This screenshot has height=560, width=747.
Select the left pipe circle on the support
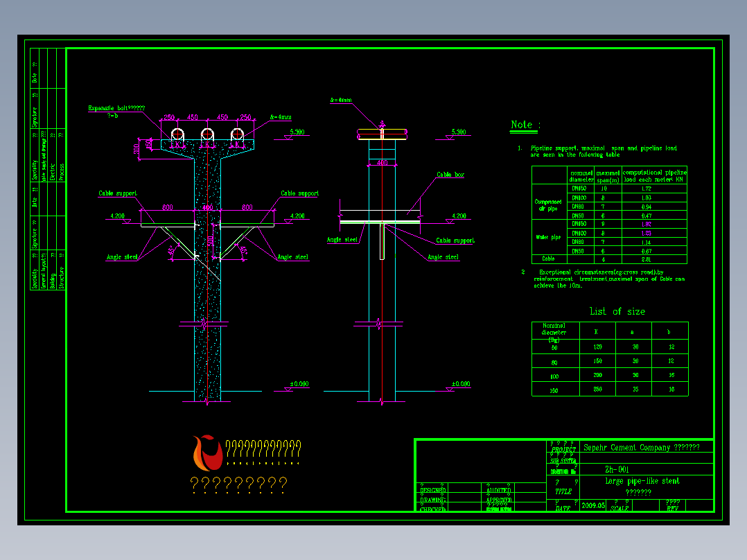pyautogui.click(x=177, y=135)
